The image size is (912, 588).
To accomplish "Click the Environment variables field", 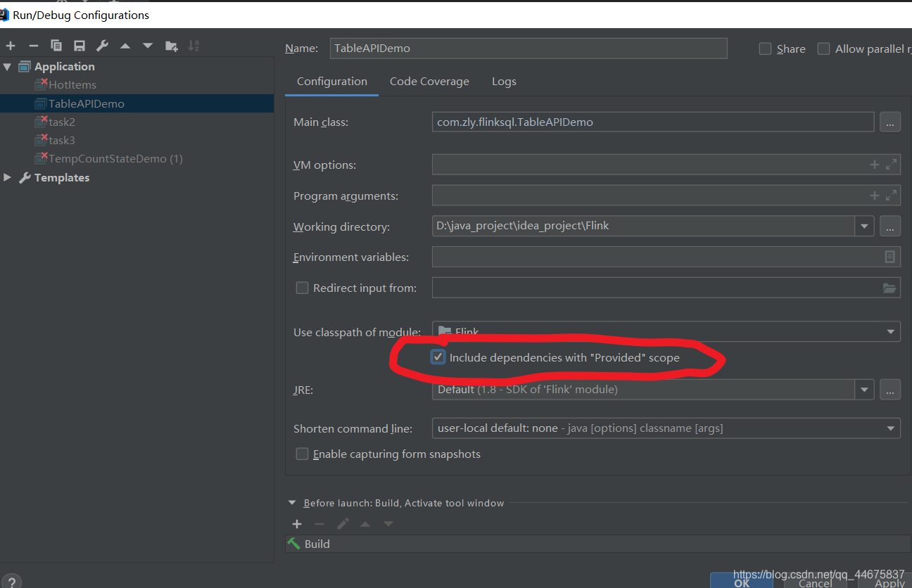I will tap(666, 257).
